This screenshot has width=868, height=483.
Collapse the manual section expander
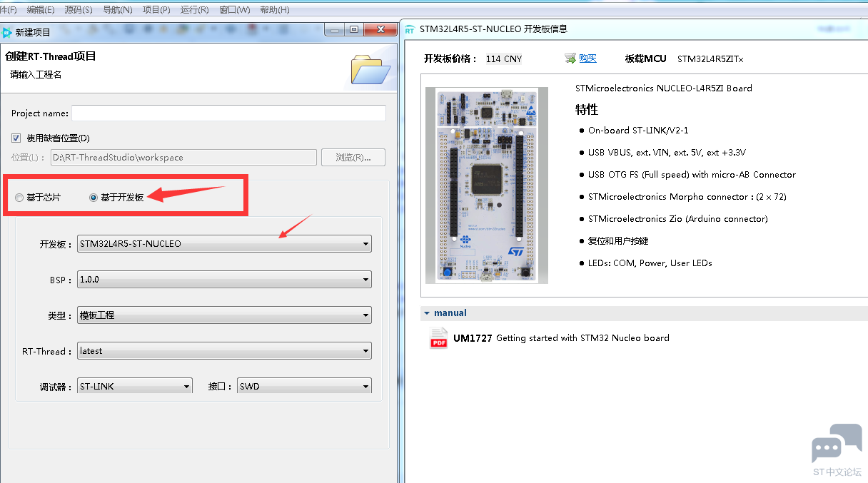click(x=427, y=313)
